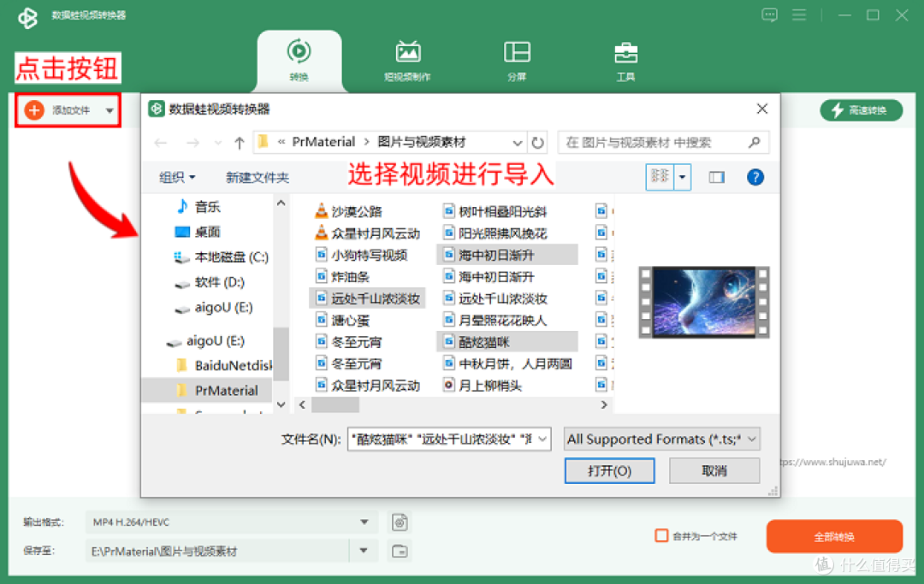Click the cat video preview thumbnail
Viewport: 924px width, 584px height.
click(x=703, y=302)
